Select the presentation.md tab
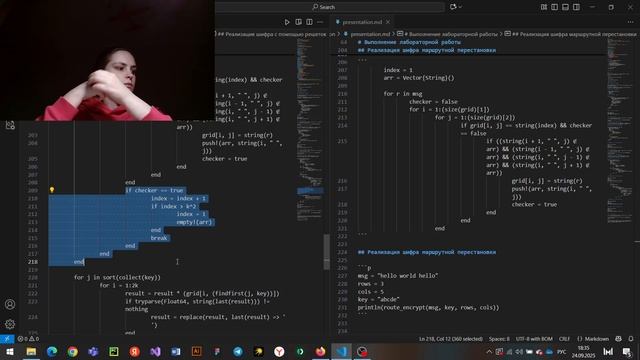 [x=362, y=22]
